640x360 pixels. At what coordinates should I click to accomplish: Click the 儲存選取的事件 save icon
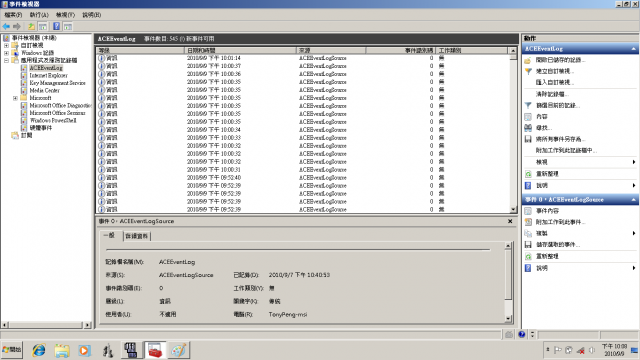click(x=528, y=244)
